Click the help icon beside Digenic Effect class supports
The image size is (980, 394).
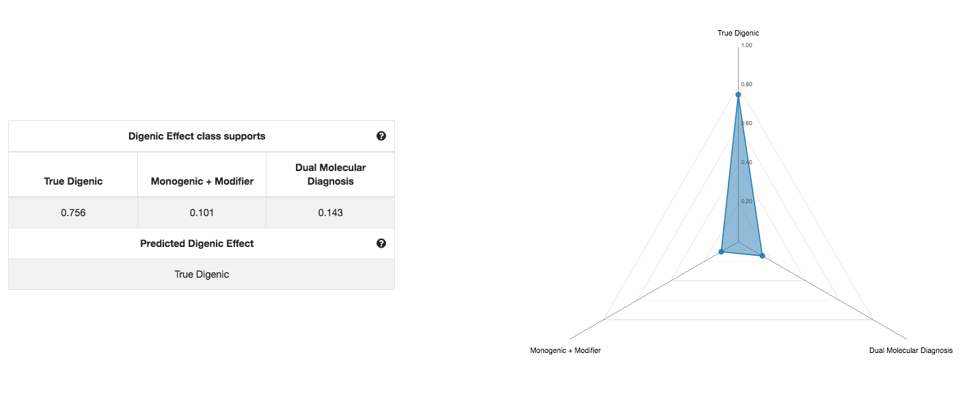381,136
